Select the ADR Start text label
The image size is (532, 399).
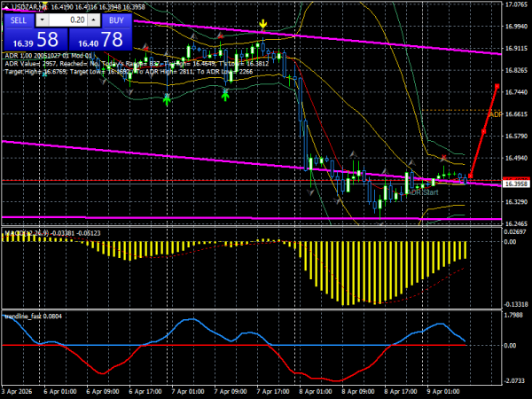pyautogui.click(x=423, y=192)
